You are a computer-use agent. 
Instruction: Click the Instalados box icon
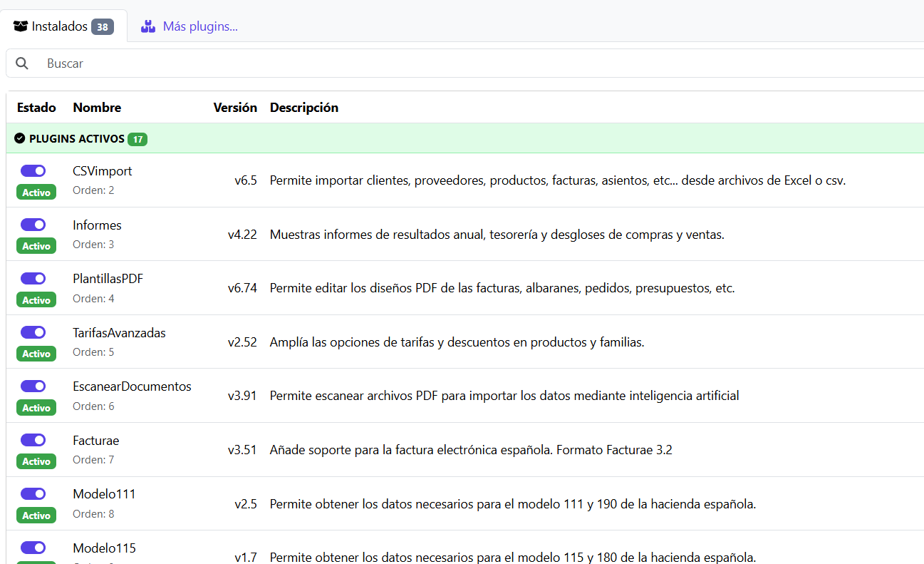[21, 26]
